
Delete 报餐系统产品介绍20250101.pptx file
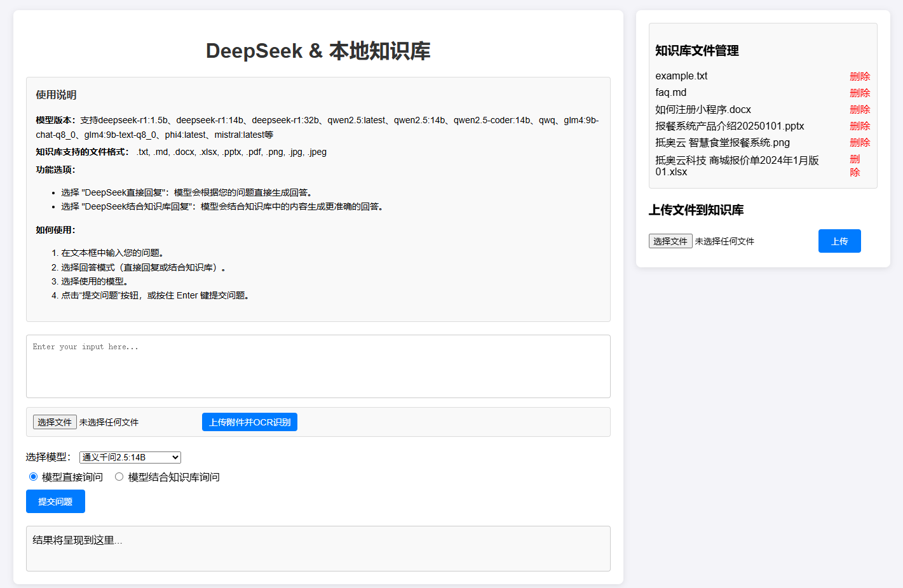point(860,126)
